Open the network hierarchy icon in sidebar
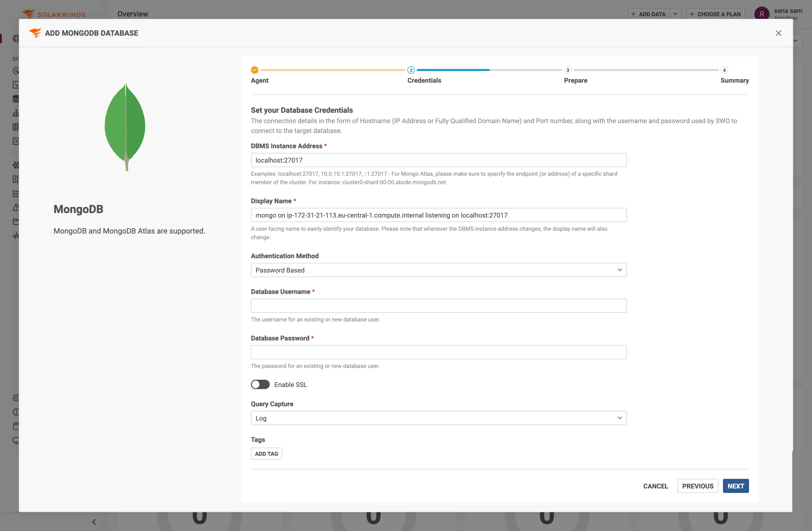 [16, 113]
